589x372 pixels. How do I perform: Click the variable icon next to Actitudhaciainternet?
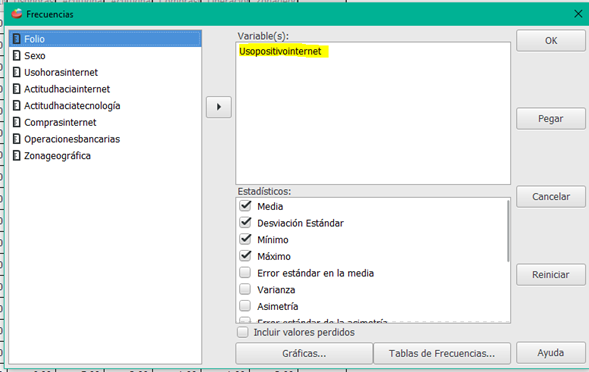17,89
